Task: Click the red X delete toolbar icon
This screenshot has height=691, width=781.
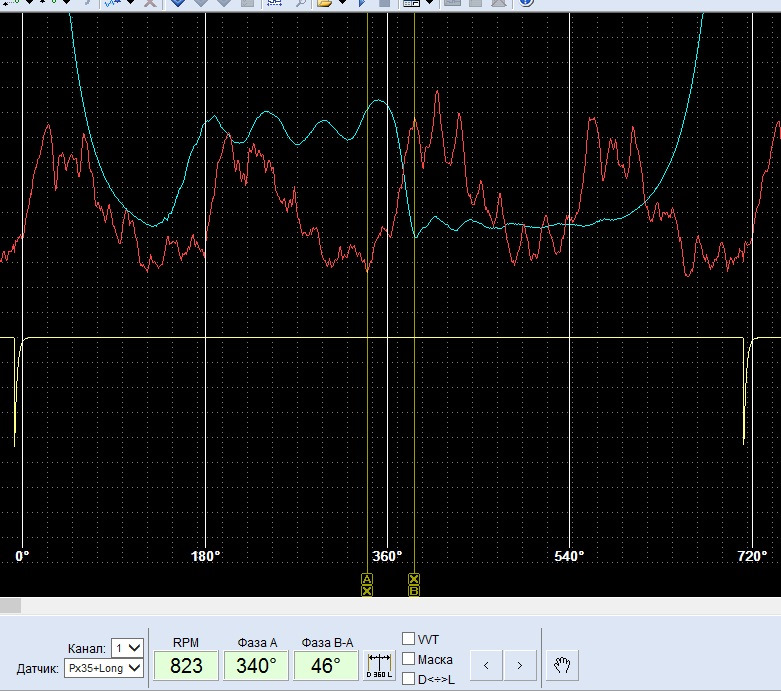Action: click(150, 3)
